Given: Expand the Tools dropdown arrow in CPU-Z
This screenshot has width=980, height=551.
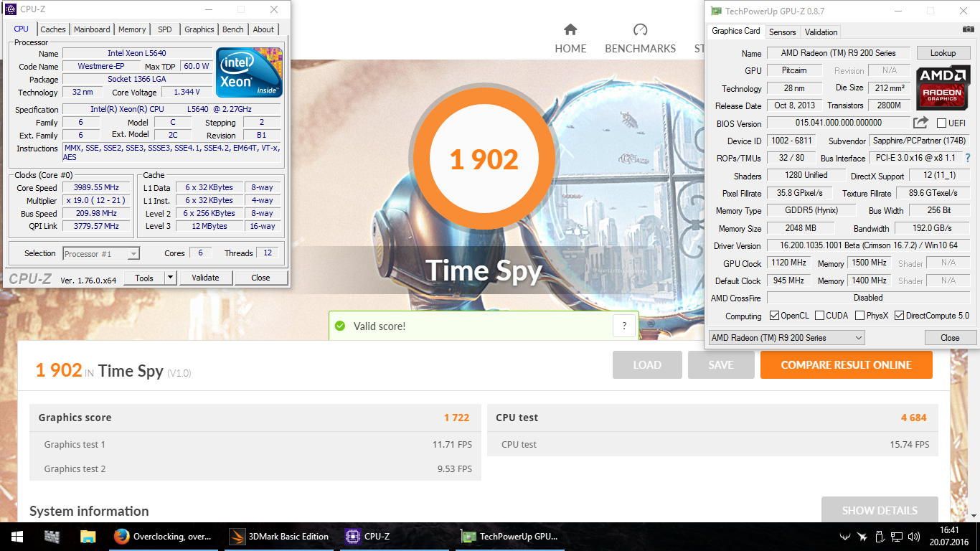Looking at the screenshot, I should 170,278.
